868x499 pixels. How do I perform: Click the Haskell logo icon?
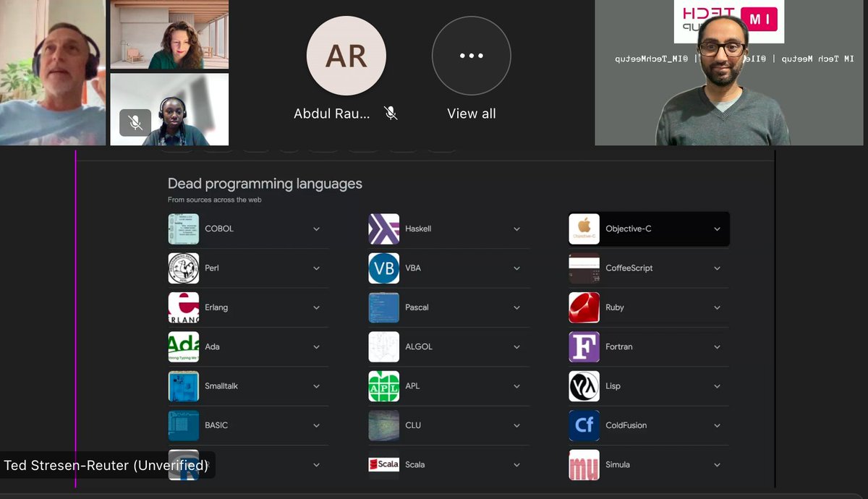tap(384, 229)
